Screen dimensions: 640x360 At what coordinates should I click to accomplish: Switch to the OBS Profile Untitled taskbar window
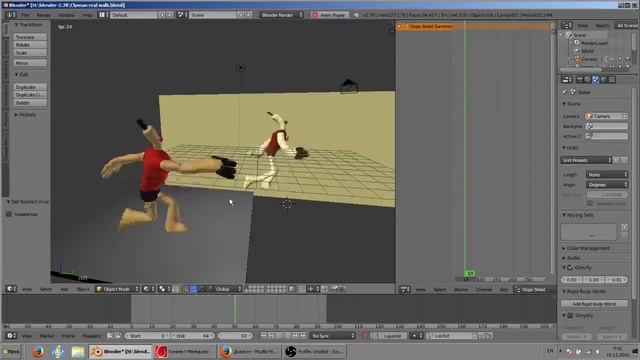point(314,351)
